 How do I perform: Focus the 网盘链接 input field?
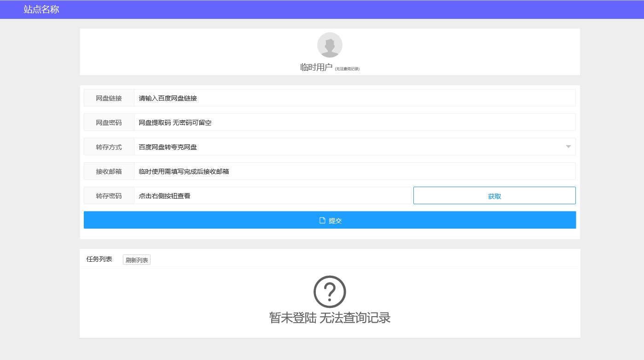354,98
